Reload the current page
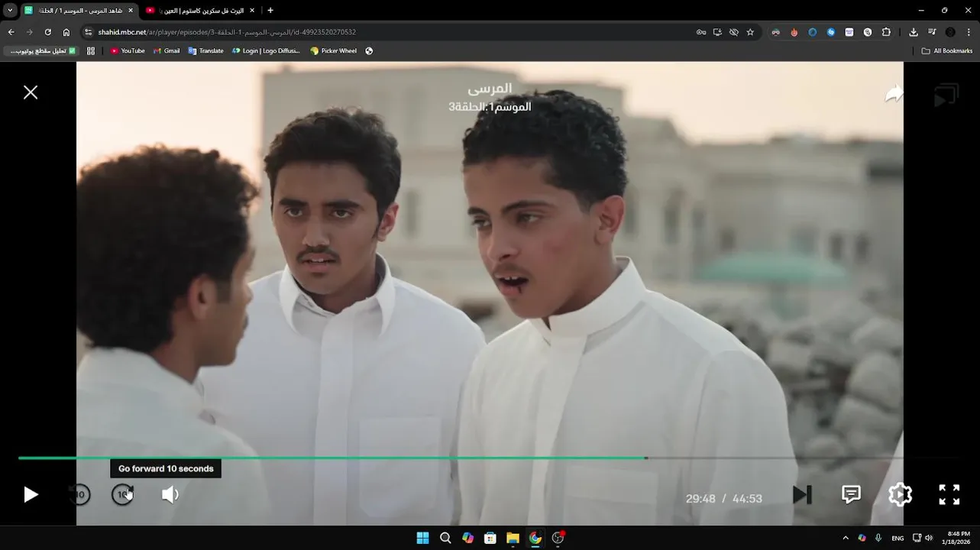The height and width of the screenshot is (550, 980). [48, 32]
